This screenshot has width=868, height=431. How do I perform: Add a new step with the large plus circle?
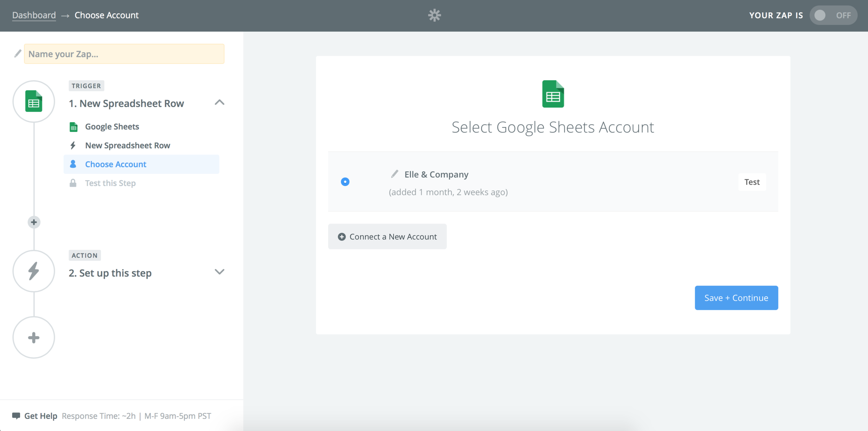pyautogui.click(x=34, y=337)
